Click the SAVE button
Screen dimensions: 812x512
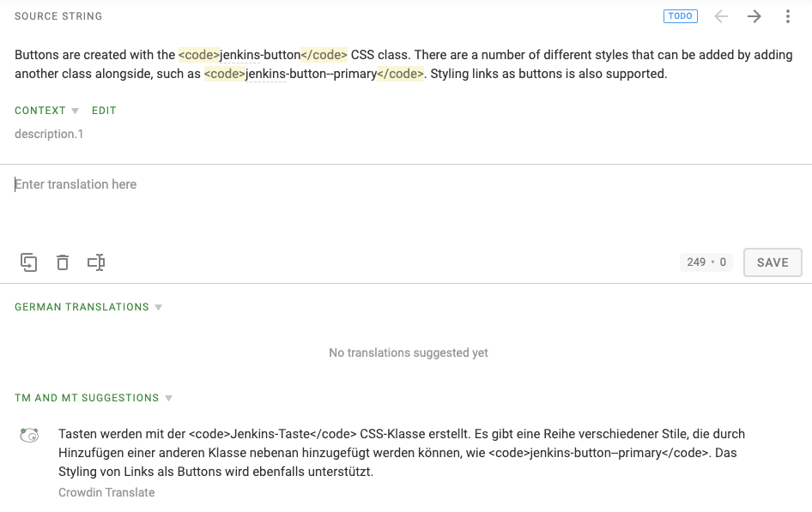(771, 262)
